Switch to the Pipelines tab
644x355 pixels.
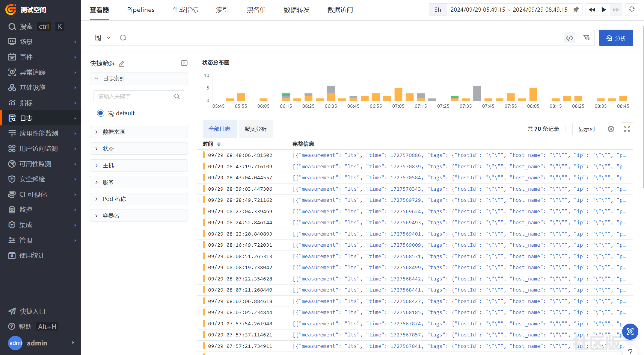coord(141,10)
